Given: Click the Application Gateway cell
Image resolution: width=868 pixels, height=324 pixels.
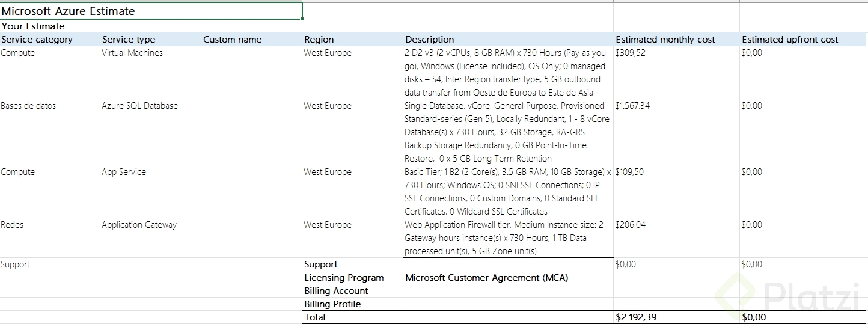Looking at the screenshot, I should (139, 225).
